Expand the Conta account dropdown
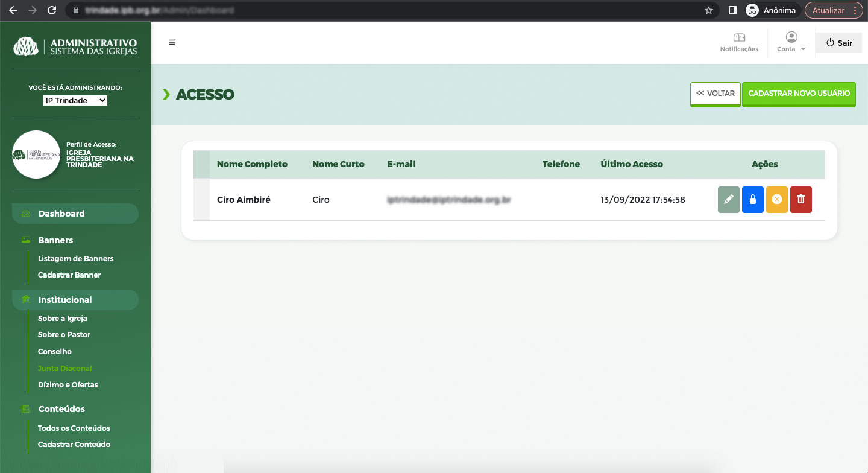 tap(791, 42)
